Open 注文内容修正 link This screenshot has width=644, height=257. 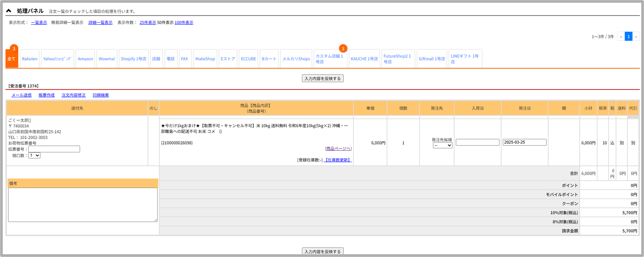pos(73,95)
